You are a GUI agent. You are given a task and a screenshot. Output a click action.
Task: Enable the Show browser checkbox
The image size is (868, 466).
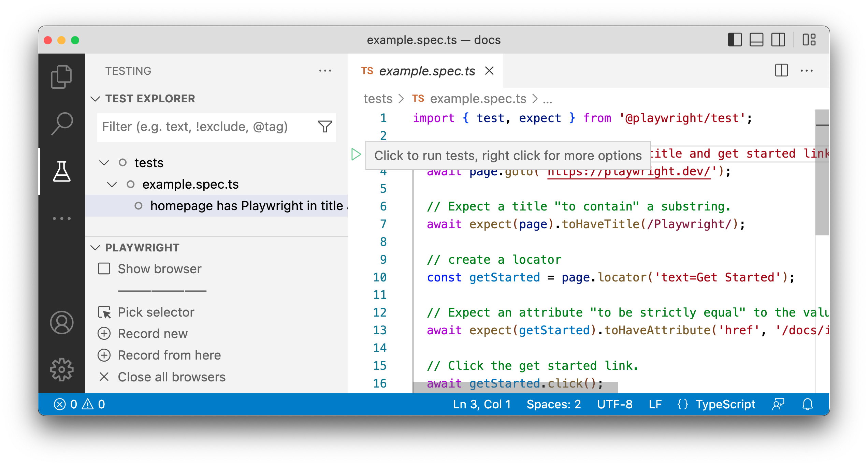104,269
